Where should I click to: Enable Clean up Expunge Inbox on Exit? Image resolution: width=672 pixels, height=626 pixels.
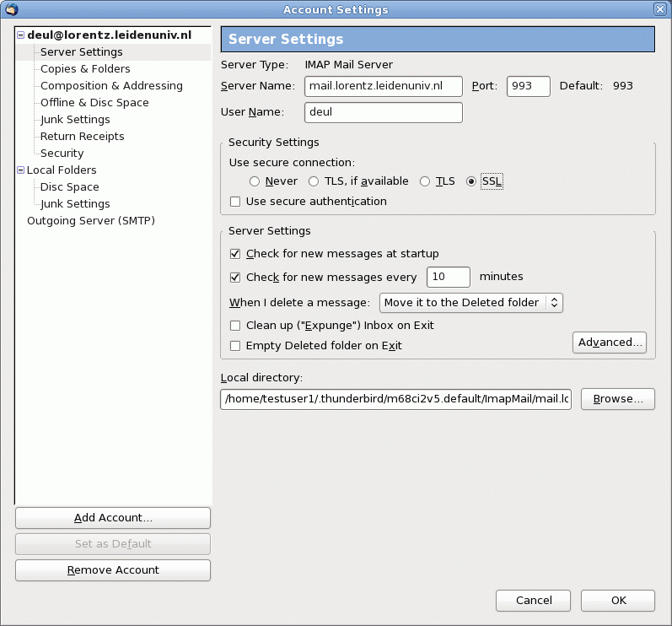[x=235, y=326]
